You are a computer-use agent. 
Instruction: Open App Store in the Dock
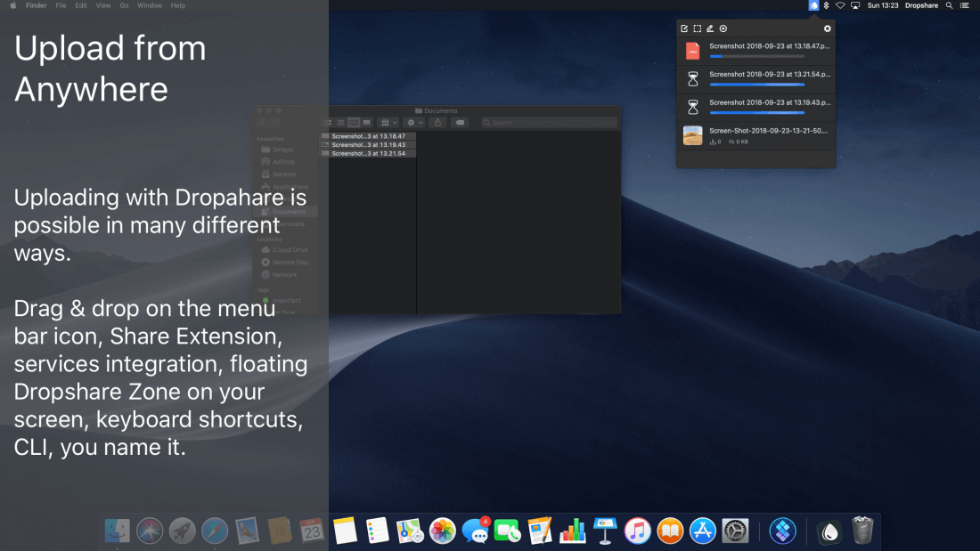tap(703, 531)
